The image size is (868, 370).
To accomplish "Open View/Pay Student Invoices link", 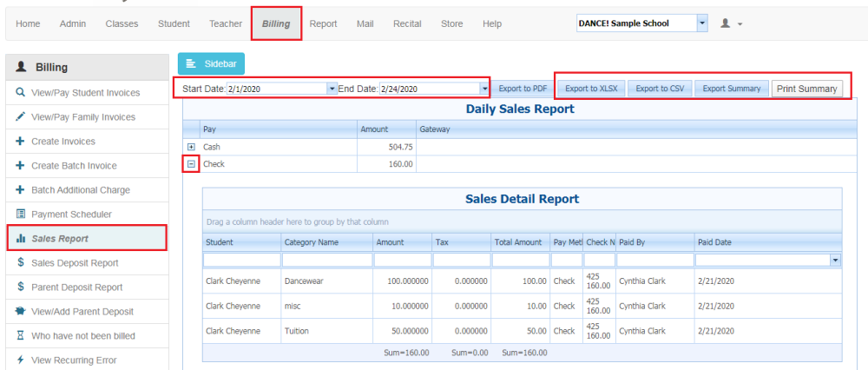I will point(86,92).
